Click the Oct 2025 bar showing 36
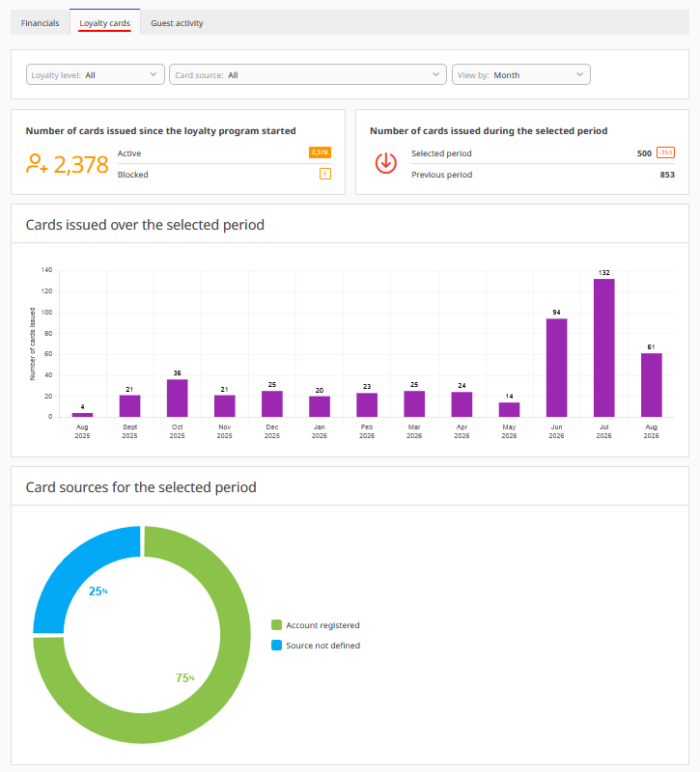 pos(178,399)
